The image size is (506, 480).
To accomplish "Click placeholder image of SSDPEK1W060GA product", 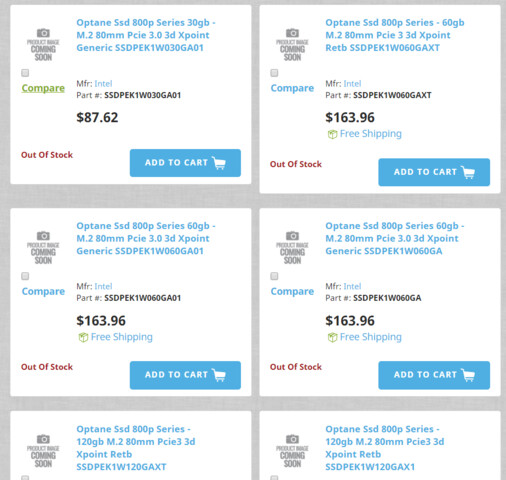I will point(292,248).
